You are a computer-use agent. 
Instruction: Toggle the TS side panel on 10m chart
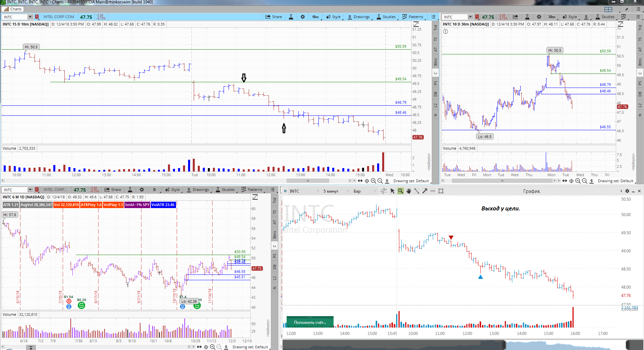point(435,39)
